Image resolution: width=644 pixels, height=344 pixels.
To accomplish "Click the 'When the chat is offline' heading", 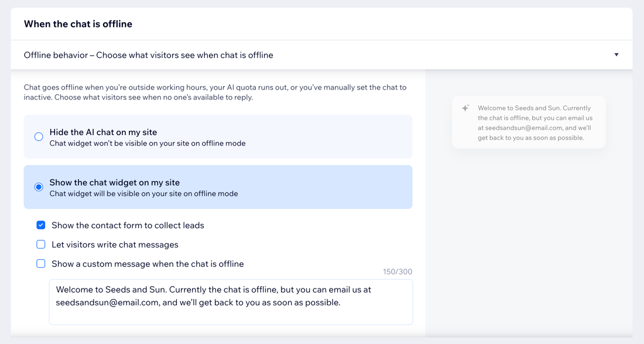I will [x=78, y=24].
